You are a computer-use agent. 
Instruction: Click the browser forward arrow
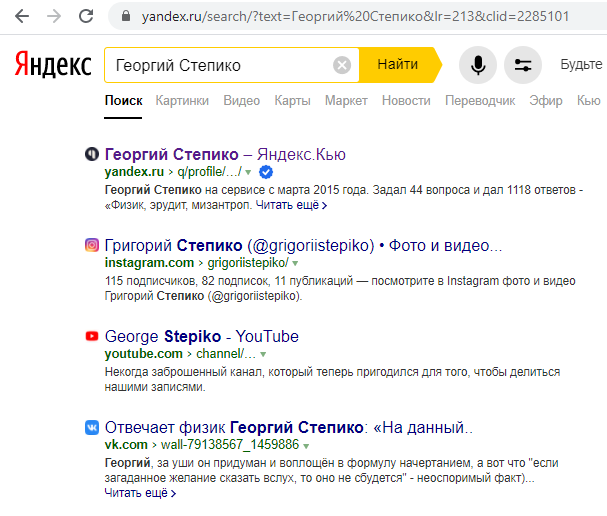point(54,16)
